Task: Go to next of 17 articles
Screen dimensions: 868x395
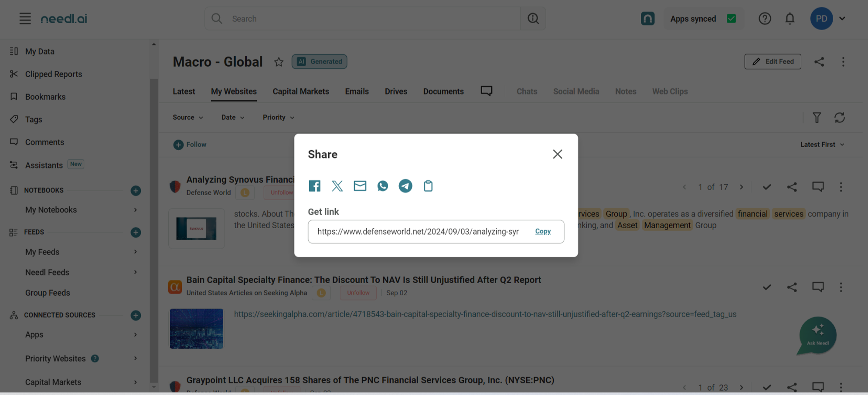Action: point(741,187)
